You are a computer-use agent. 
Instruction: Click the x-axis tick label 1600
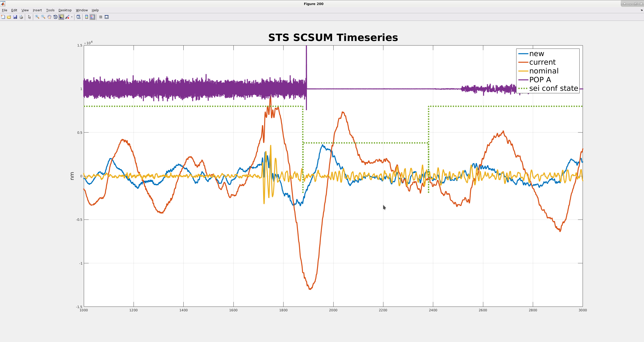click(233, 310)
